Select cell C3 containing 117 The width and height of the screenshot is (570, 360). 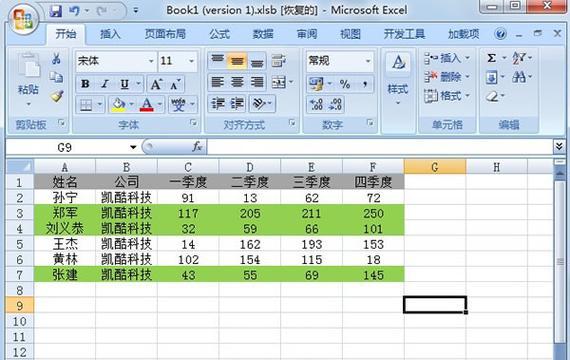(188, 213)
